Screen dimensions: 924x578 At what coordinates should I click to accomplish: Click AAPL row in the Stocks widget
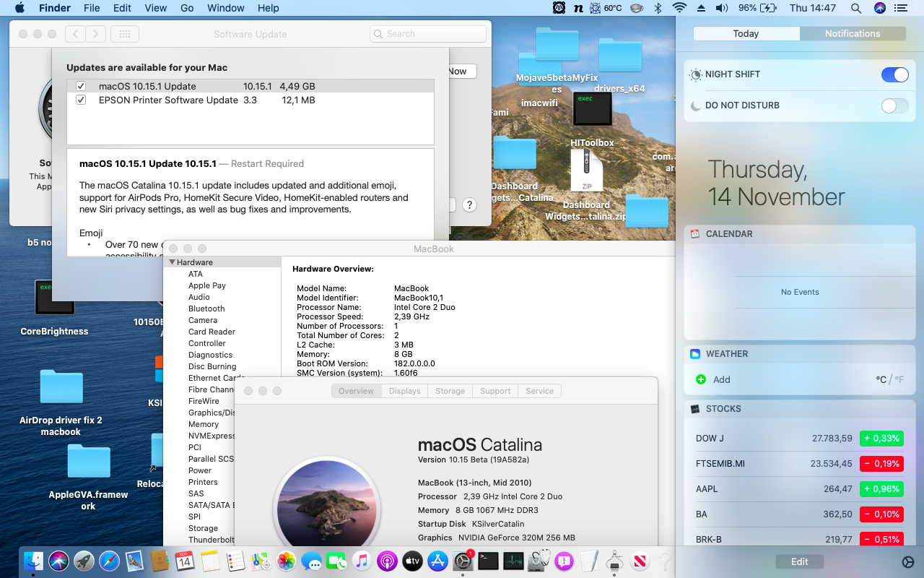799,489
